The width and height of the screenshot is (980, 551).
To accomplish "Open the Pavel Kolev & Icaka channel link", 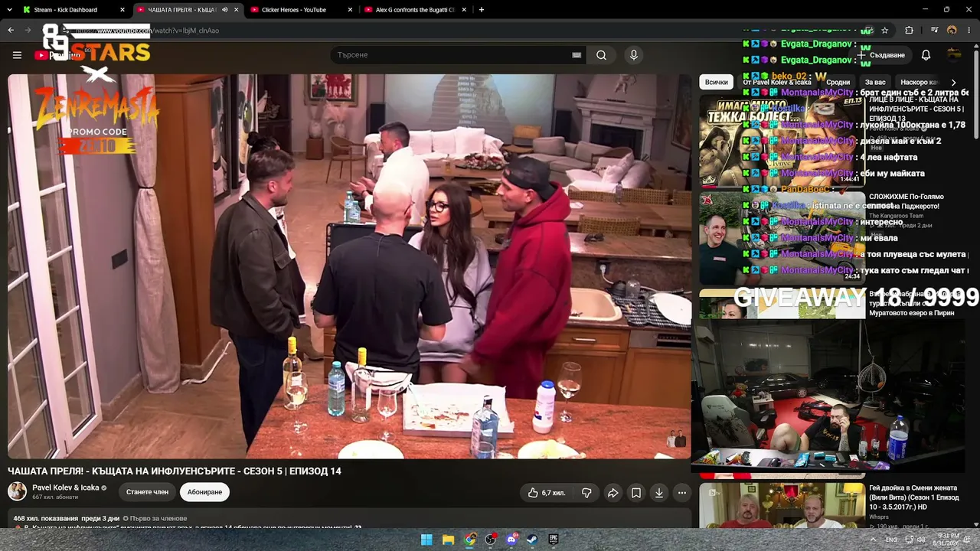I will pyautogui.click(x=66, y=487).
